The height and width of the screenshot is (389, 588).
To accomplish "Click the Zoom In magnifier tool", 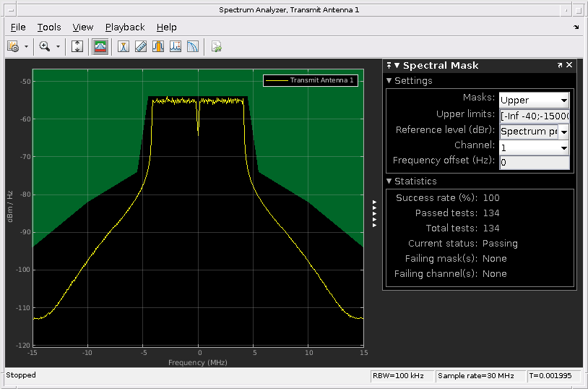I will point(44,46).
